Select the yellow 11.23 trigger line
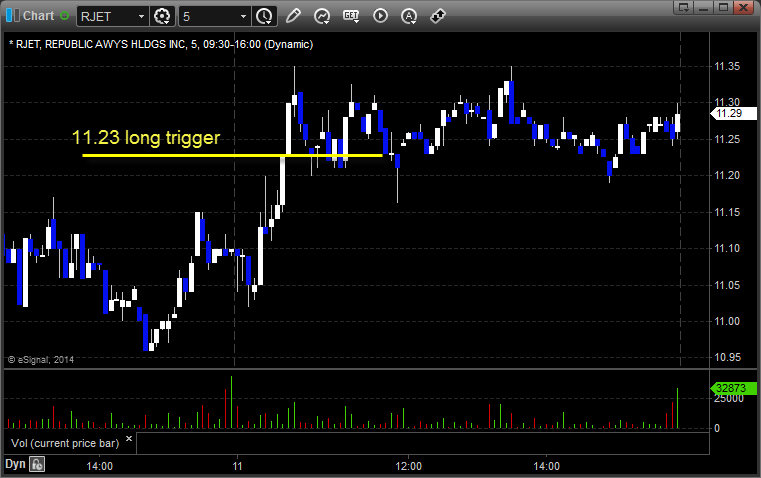Viewport: 761px width, 478px height. pos(232,155)
